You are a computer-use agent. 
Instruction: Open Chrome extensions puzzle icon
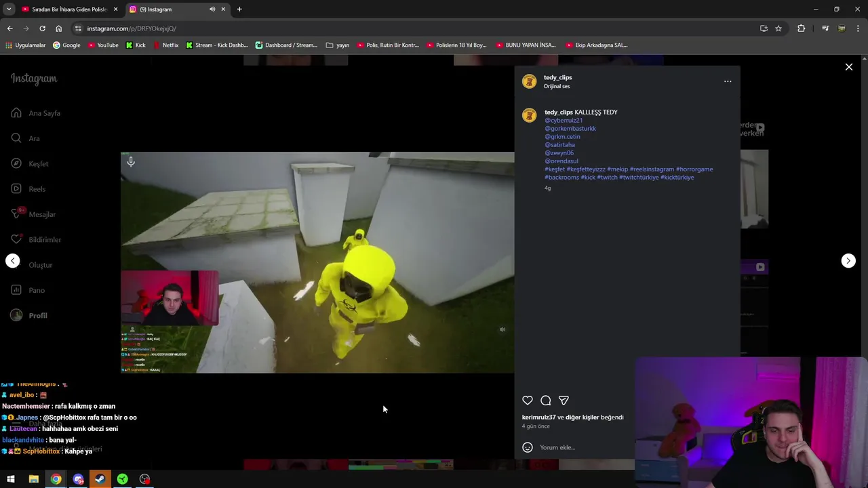tap(802, 28)
